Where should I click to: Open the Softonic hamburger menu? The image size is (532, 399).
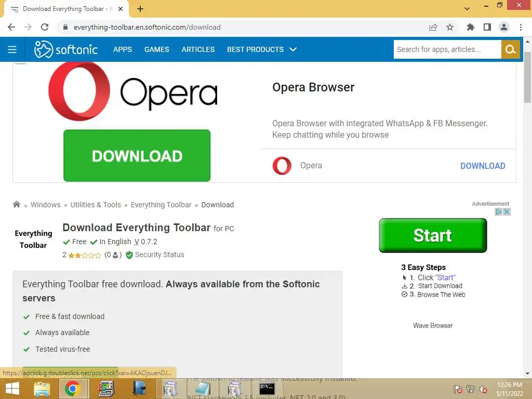click(x=12, y=49)
